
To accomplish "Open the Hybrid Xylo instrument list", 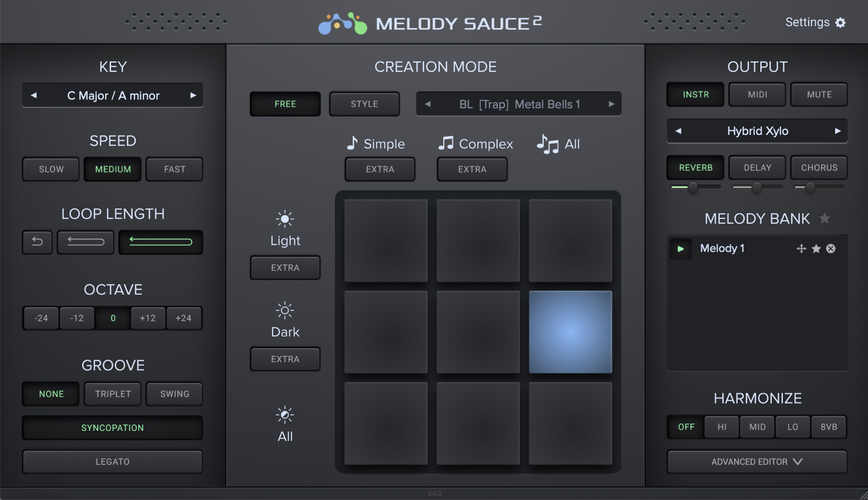I will pos(757,131).
